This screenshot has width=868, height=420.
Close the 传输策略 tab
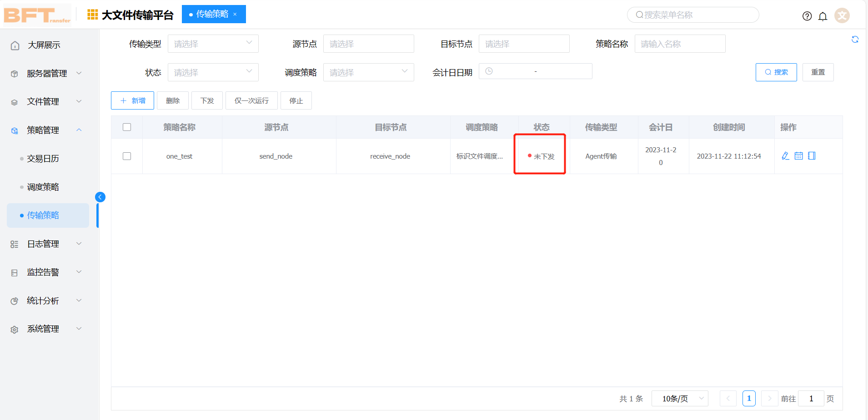point(235,14)
